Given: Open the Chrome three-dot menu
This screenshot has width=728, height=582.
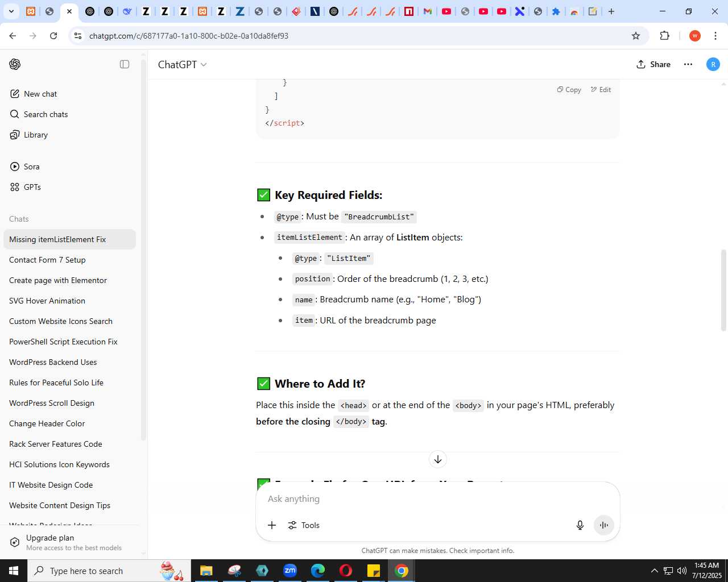Looking at the screenshot, I should pos(715,36).
